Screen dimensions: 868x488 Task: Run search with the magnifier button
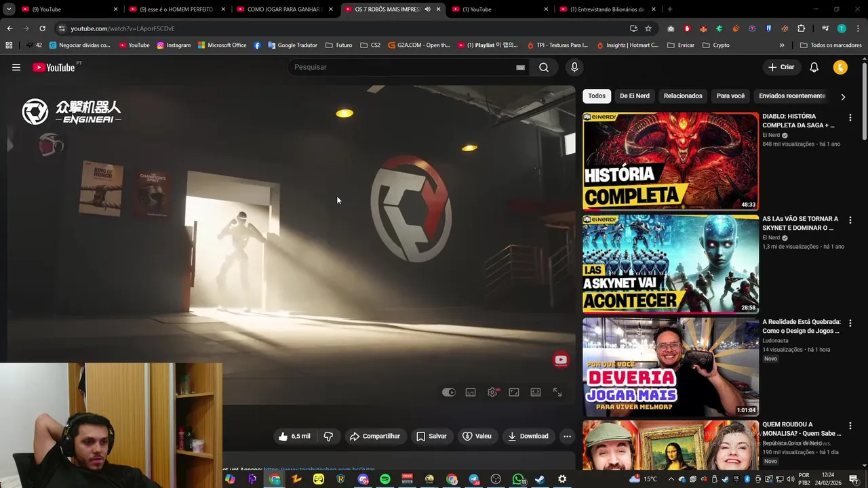click(x=544, y=67)
